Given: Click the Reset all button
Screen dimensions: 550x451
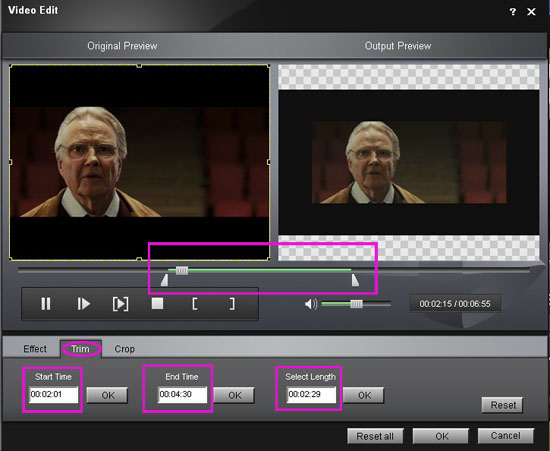Looking at the screenshot, I should pyautogui.click(x=375, y=436).
